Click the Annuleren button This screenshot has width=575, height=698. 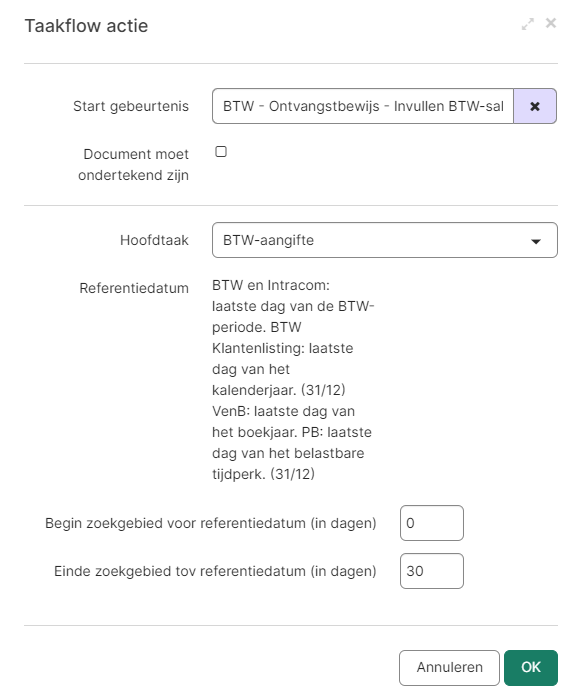click(x=449, y=668)
